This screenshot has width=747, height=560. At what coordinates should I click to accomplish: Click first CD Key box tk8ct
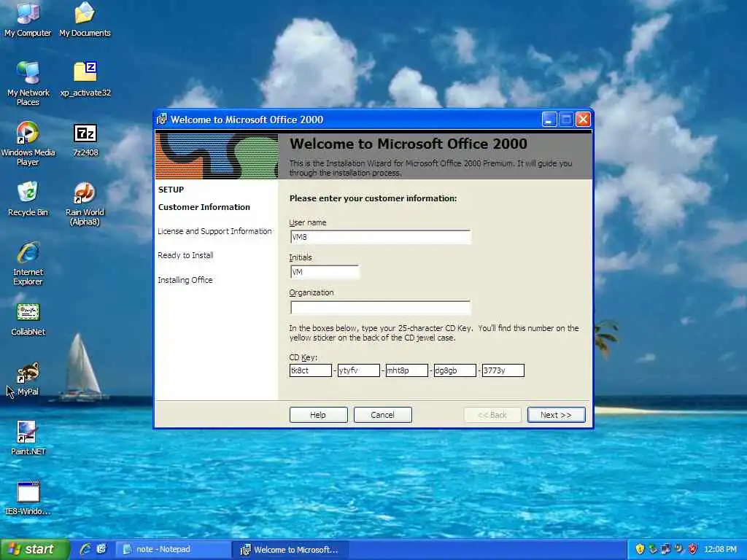click(310, 370)
